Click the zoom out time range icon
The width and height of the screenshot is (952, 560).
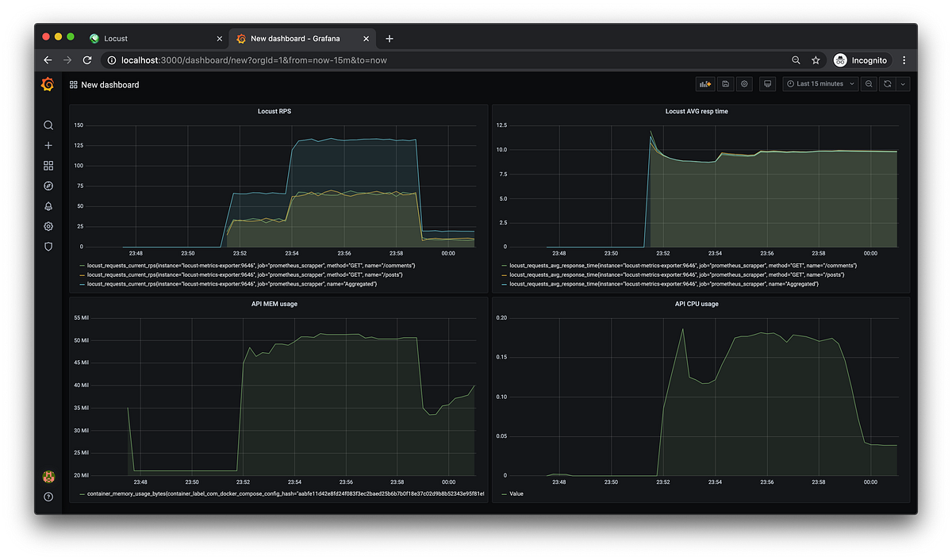(x=869, y=84)
